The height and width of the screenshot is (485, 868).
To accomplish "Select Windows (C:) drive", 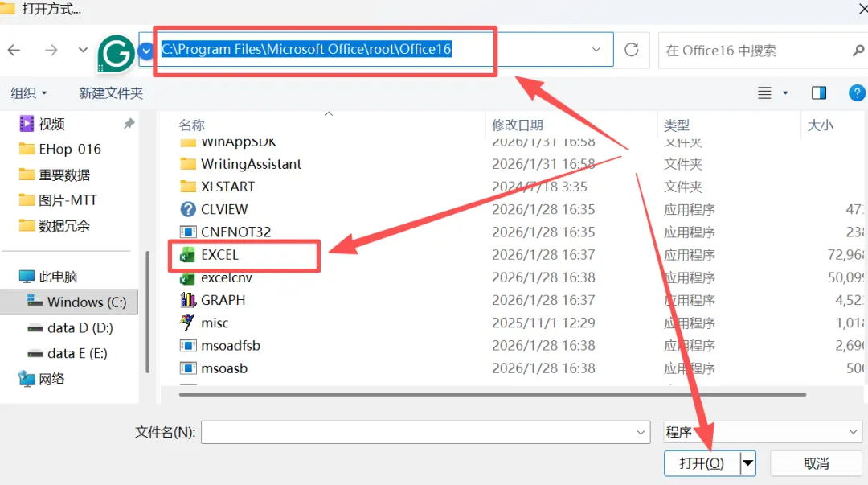I will coord(69,302).
